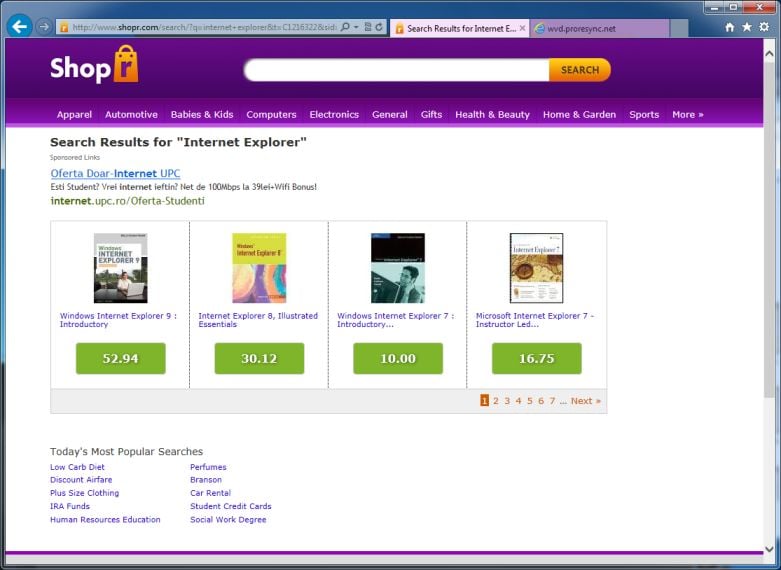
Task: Select the Search Results for Internet E... tab
Action: tap(460, 28)
